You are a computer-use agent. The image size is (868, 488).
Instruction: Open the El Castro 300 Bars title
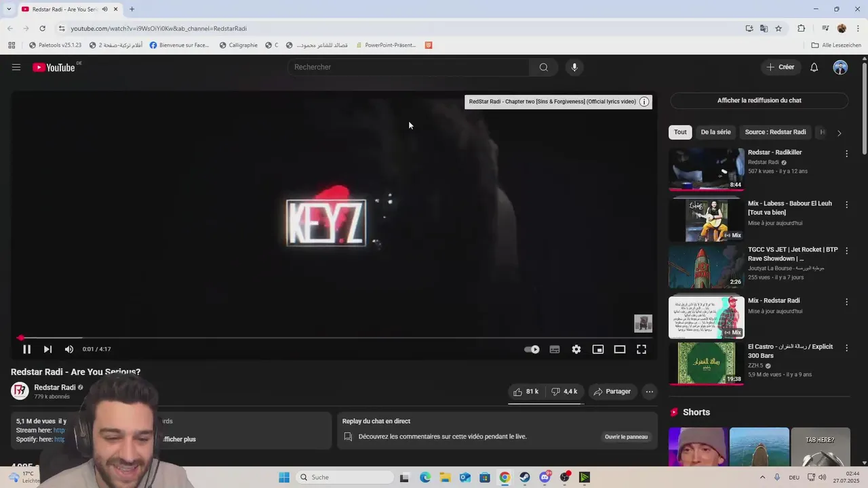[x=790, y=351]
